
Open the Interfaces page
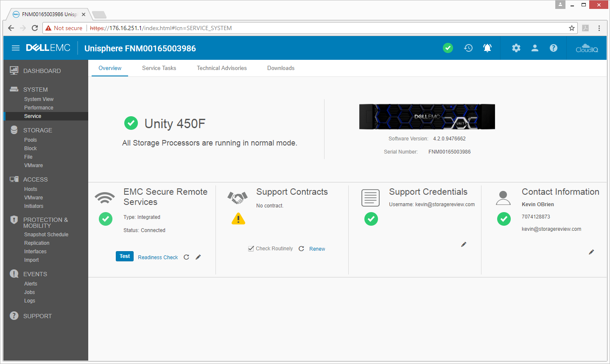35,252
